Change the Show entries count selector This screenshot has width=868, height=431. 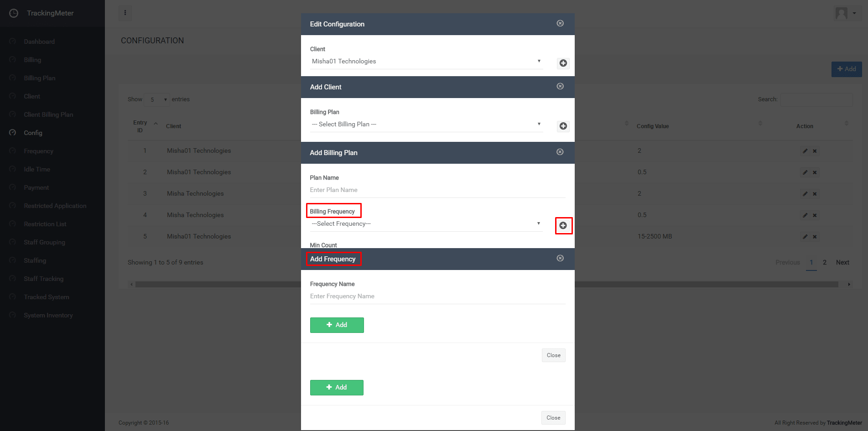click(x=157, y=99)
